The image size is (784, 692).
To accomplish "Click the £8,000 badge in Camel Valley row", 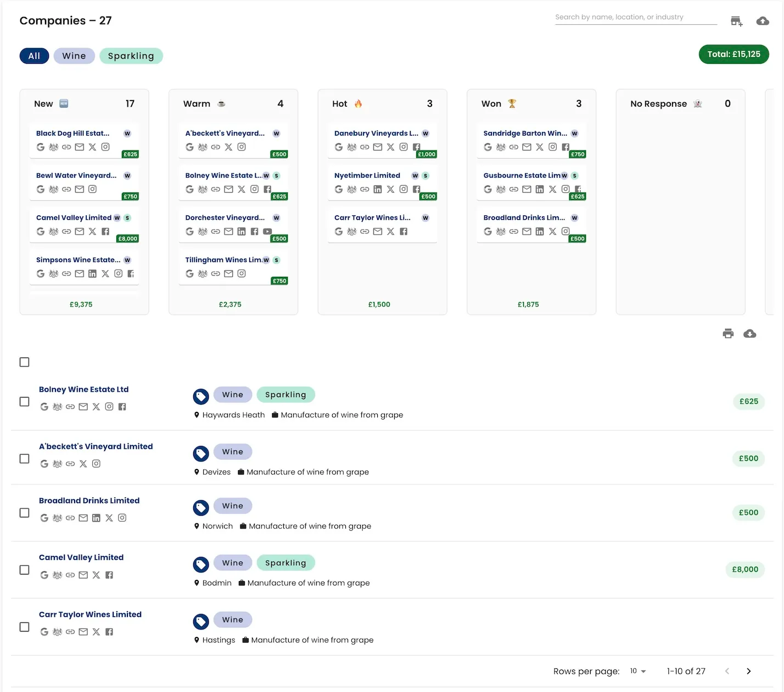I will (745, 570).
